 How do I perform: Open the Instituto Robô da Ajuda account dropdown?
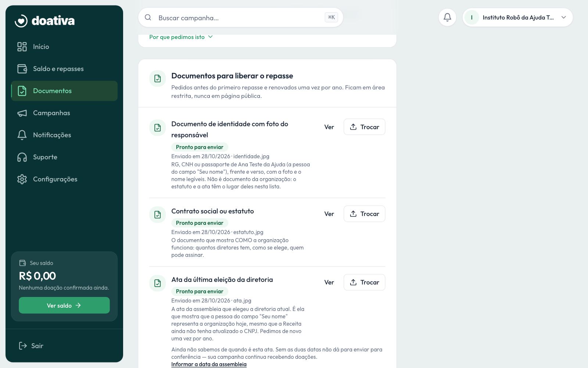(x=517, y=17)
